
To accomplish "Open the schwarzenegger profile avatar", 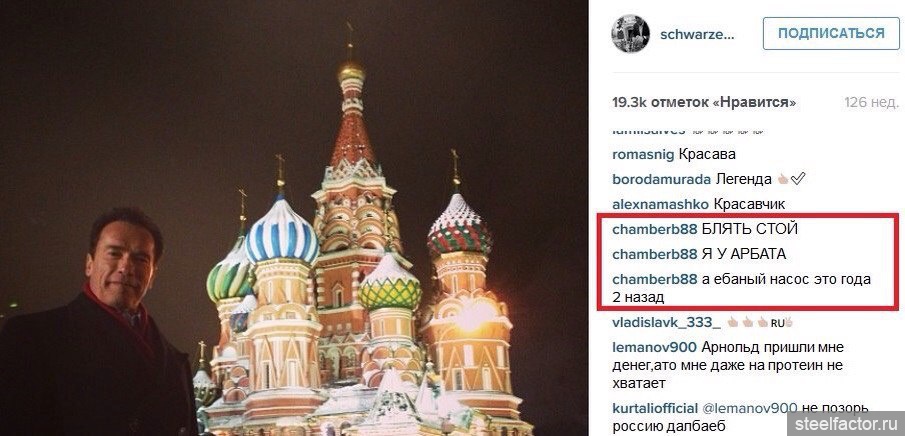I will coord(631,33).
